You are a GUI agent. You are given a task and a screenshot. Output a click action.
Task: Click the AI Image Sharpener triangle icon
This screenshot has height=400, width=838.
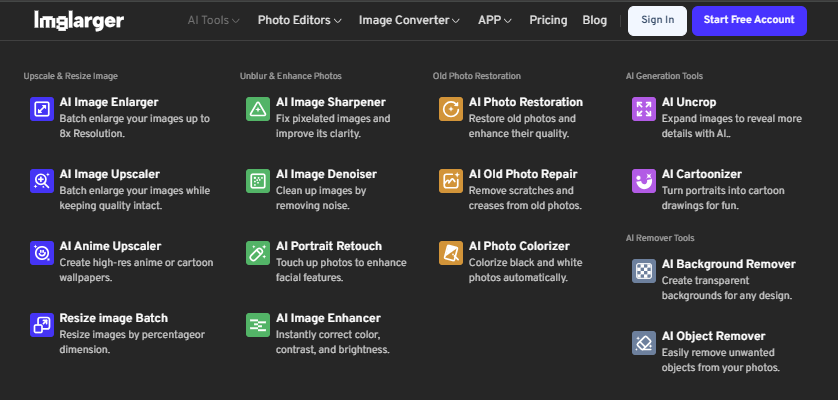[x=258, y=109]
